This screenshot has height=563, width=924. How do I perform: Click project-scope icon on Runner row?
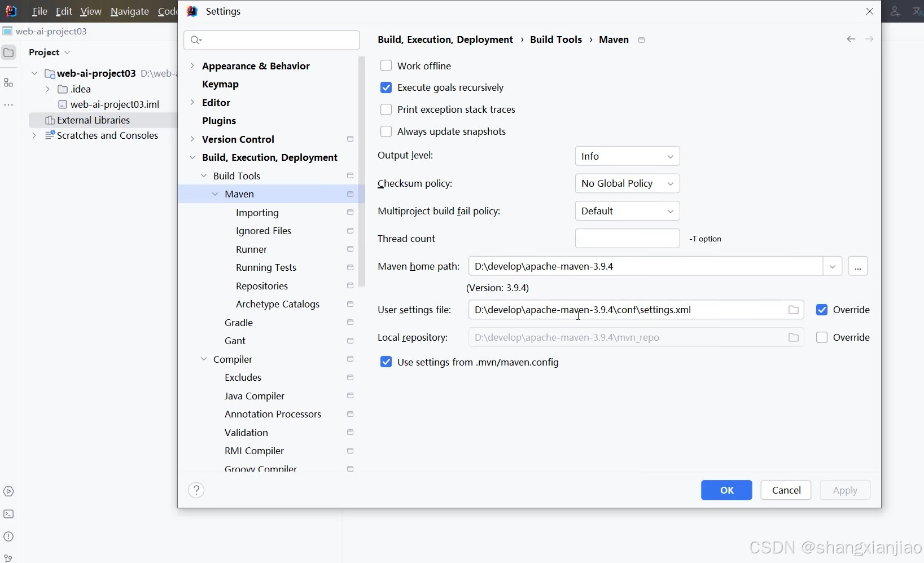tap(351, 249)
